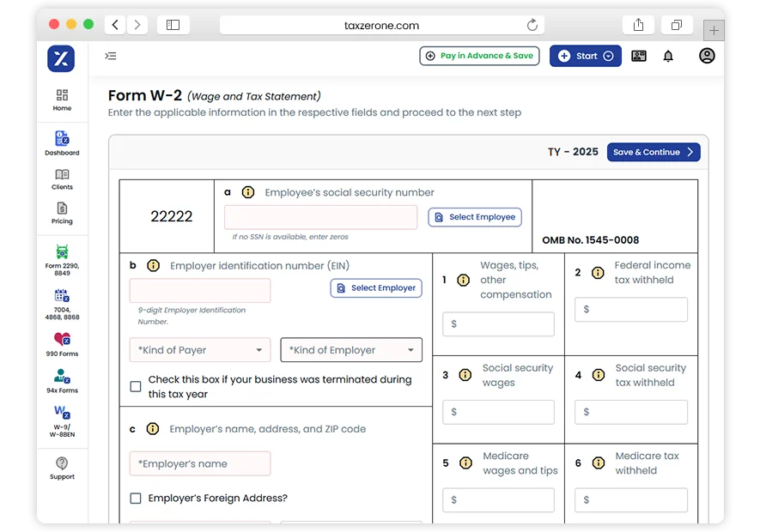This screenshot has height=532, width=760.
Task: Click the TaxZerone logo in the sidebar
Action: click(61, 58)
